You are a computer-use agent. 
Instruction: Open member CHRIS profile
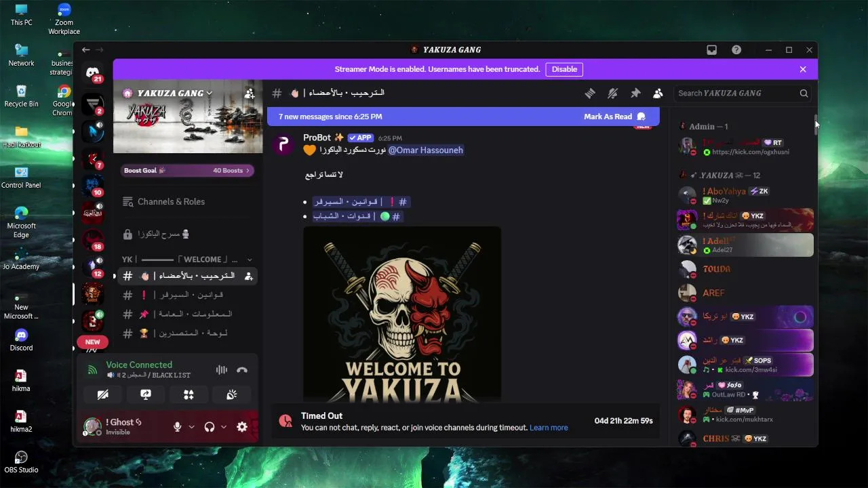pyautogui.click(x=745, y=439)
